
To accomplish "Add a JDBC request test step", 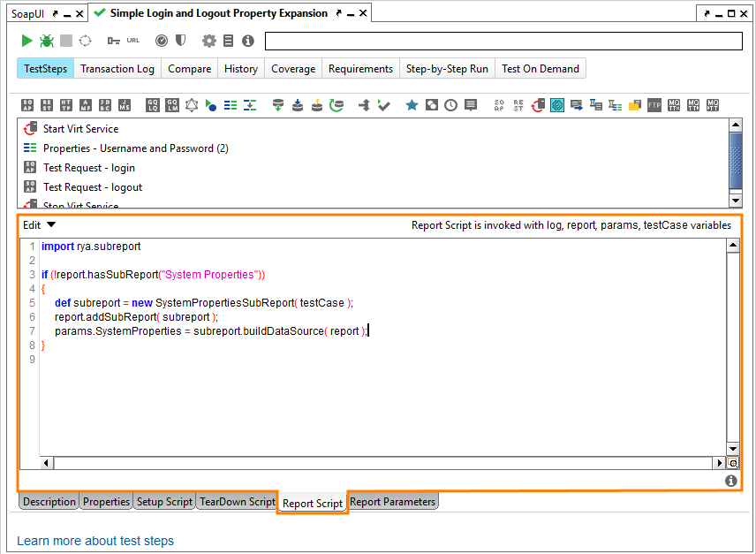I will (x=104, y=105).
